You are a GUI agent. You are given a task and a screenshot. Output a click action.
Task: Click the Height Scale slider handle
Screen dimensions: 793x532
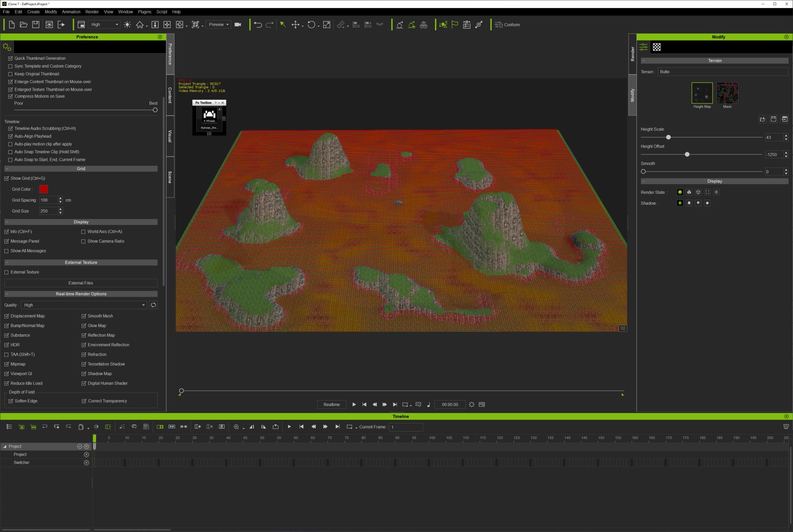(x=668, y=137)
